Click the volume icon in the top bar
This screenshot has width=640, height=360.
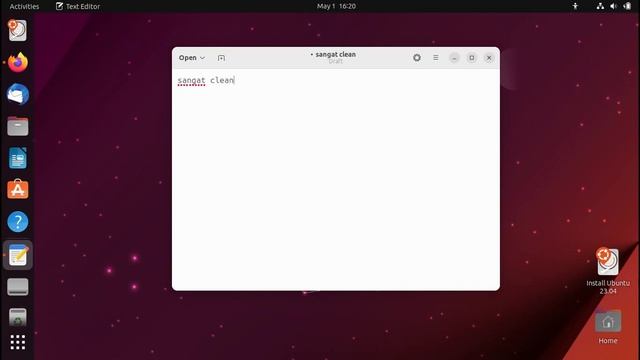613,6
